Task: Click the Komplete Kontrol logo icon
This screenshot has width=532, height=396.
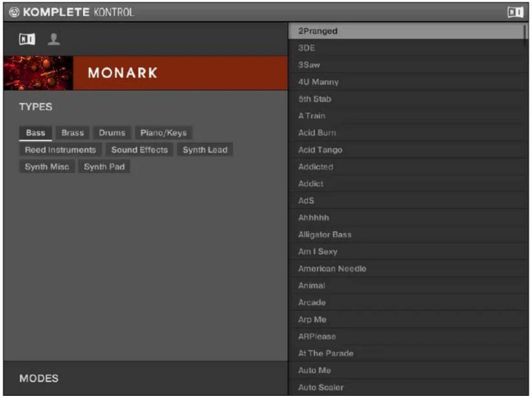Action: click(14, 13)
